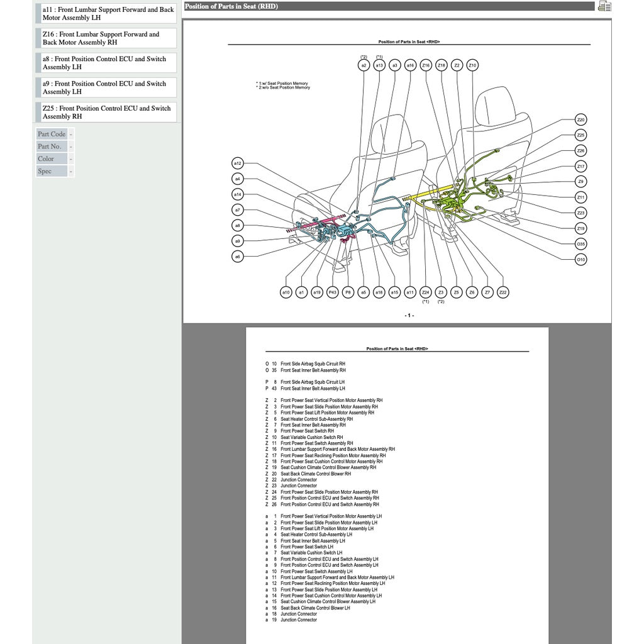Open the a11 Front Lumbar Support entry
The image size is (644, 644).
click(x=107, y=13)
